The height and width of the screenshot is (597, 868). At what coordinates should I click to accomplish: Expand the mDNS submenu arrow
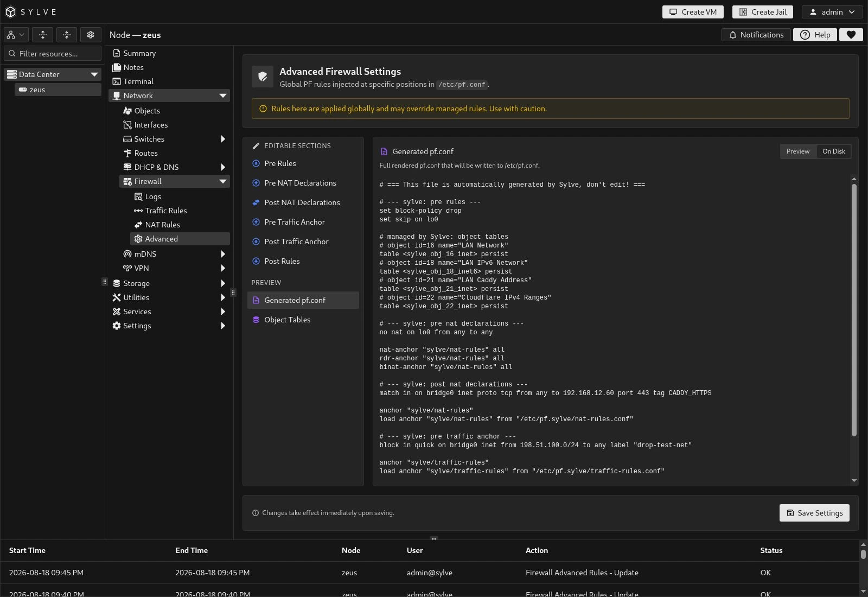coord(222,254)
